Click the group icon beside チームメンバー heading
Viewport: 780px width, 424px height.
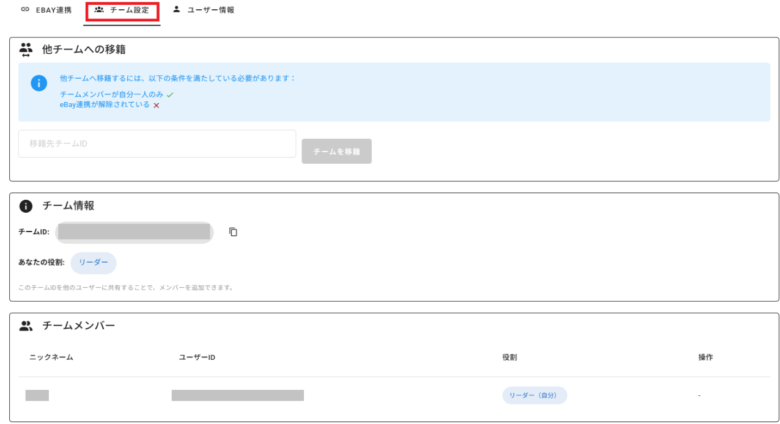coord(26,326)
